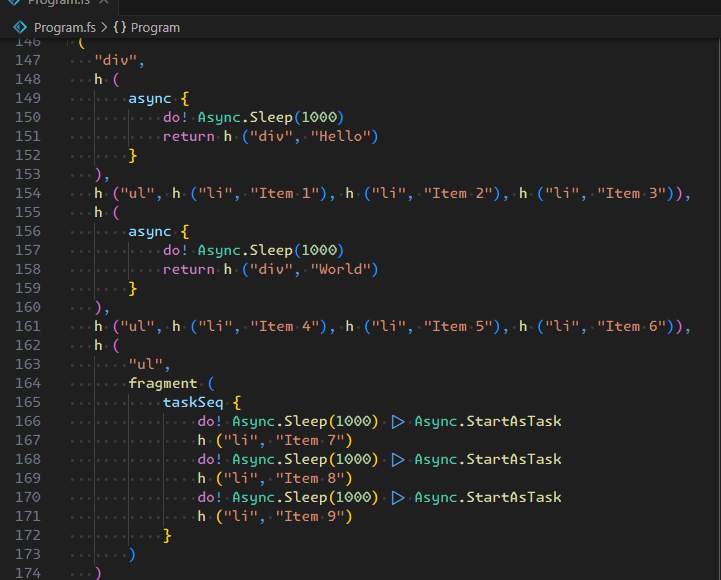Click the "ul" string on line 163
The image size is (721, 580).
tap(145, 364)
